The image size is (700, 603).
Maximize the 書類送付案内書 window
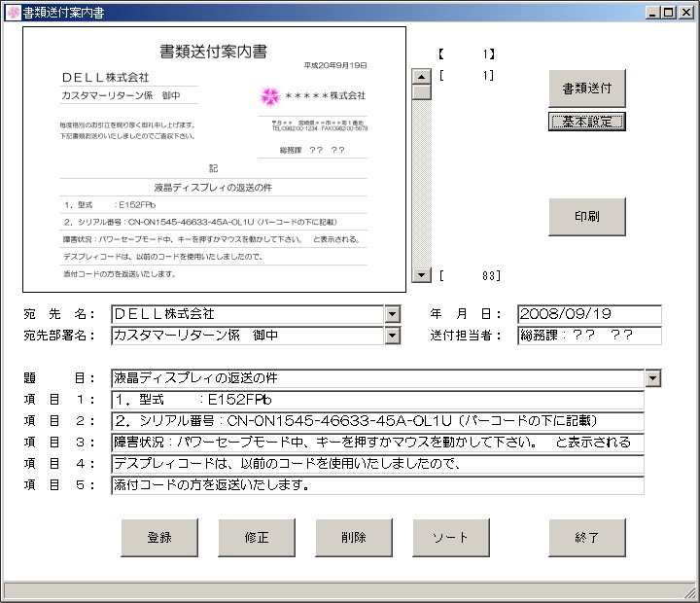pyautogui.click(x=668, y=13)
